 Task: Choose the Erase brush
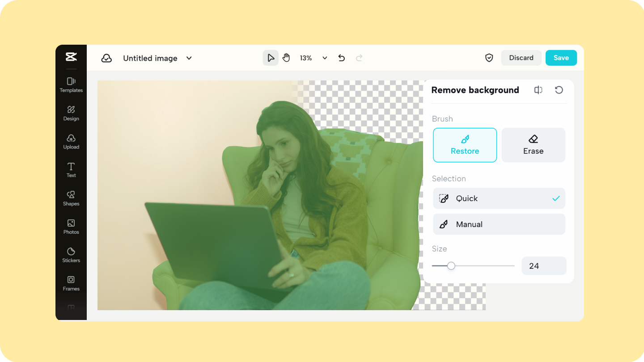(x=533, y=145)
